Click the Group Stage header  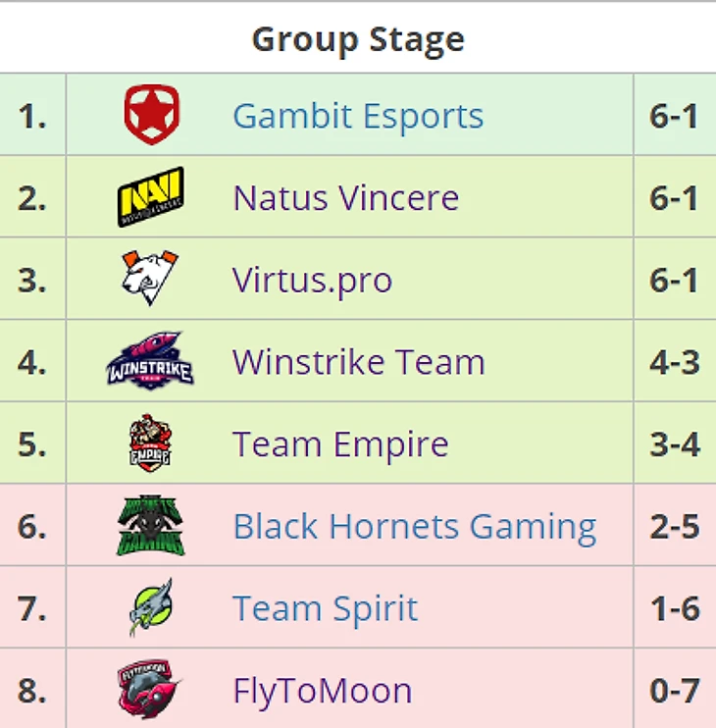click(x=358, y=39)
